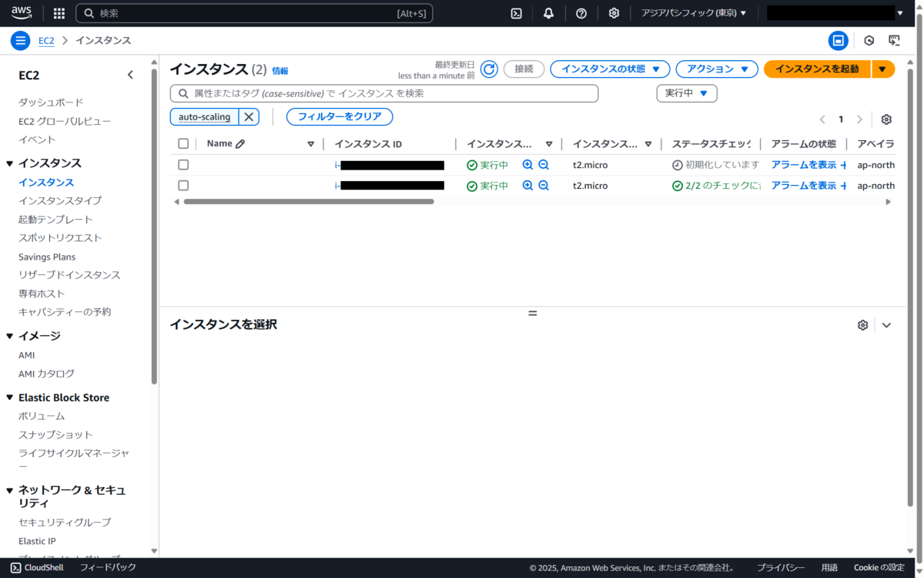Open table preferences gear icon

coord(886,119)
